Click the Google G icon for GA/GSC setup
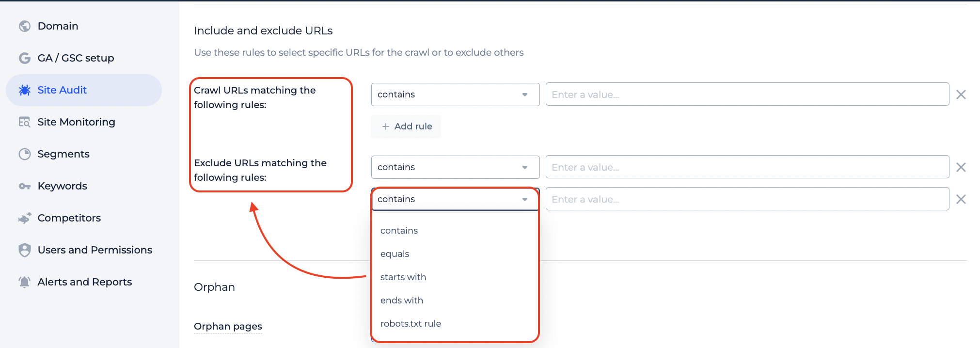 (x=25, y=58)
